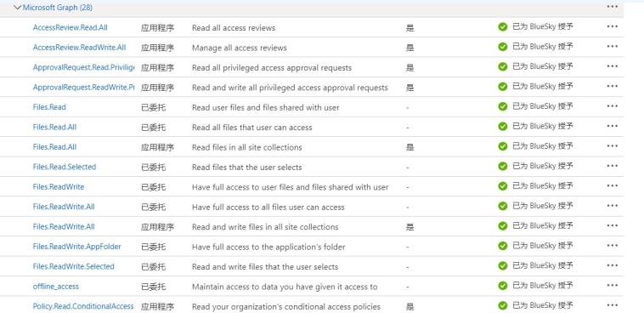Collapse the Microsoft Graph permissions group
The height and width of the screenshot is (313, 644).
(17, 8)
